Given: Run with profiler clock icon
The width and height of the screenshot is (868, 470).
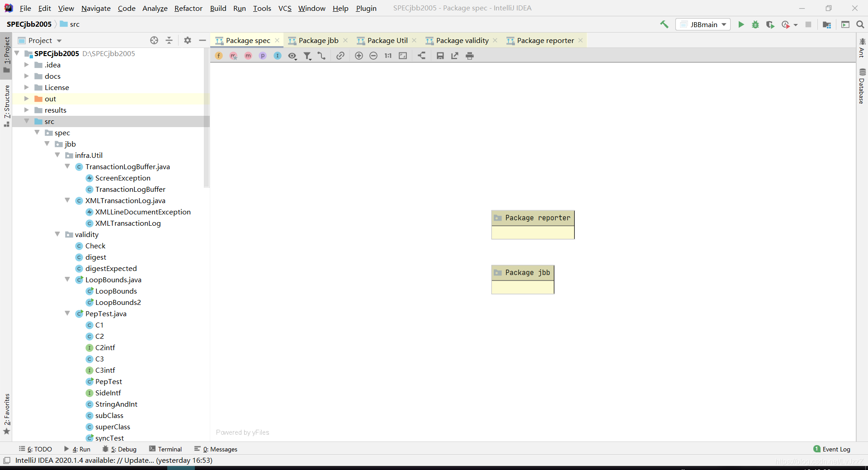Looking at the screenshot, I should pyautogui.click(x=786, y=24).
